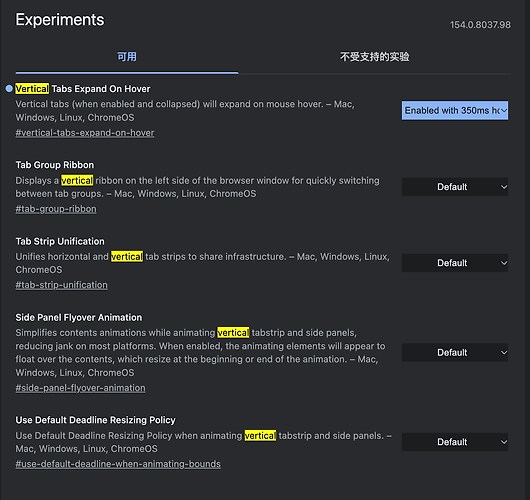Click the #tab-strip-unification link

[62, 285]
